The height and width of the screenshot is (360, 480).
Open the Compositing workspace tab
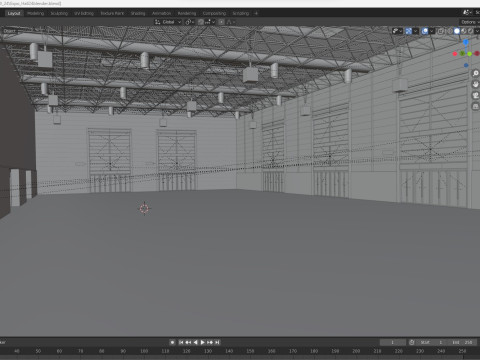pyautogui.click(x=214, y=13)
